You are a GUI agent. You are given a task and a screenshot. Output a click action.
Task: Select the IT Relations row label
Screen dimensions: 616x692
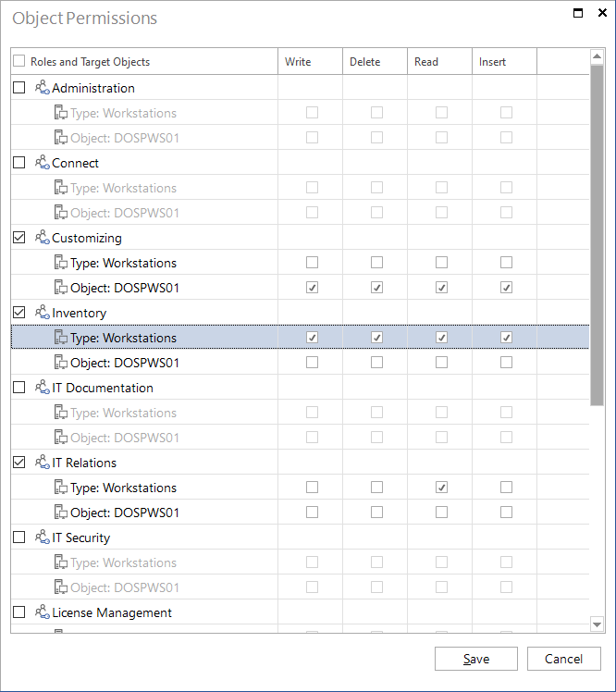pyautogui.click(x=84, y=463)
